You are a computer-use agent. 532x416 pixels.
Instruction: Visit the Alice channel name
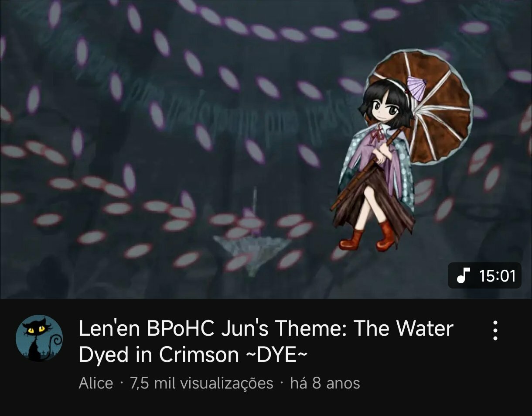pos(95,383)
